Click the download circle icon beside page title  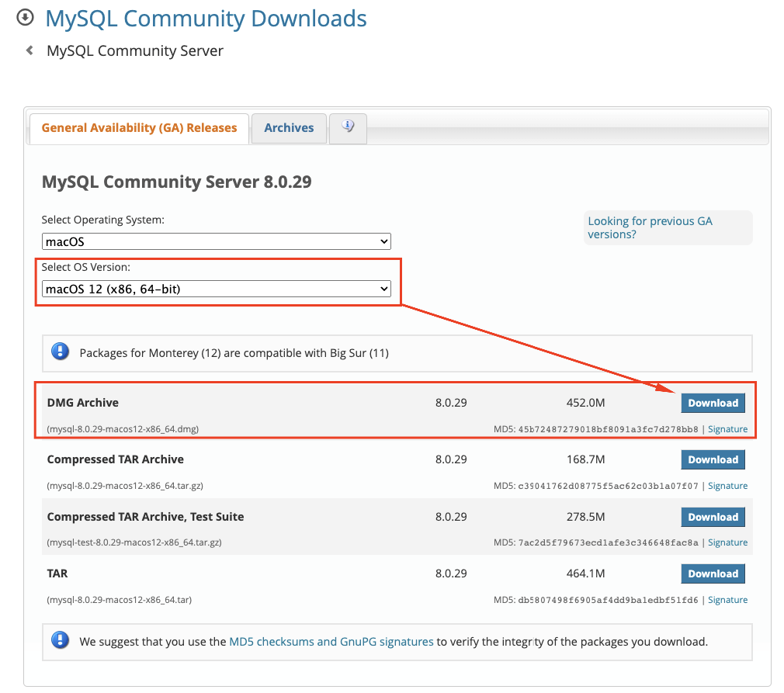coord(25,18)
